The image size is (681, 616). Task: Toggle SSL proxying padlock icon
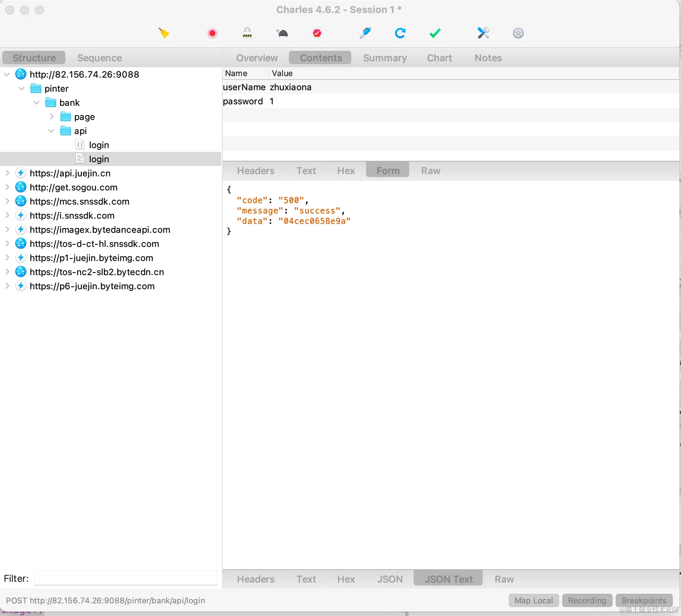247,33
